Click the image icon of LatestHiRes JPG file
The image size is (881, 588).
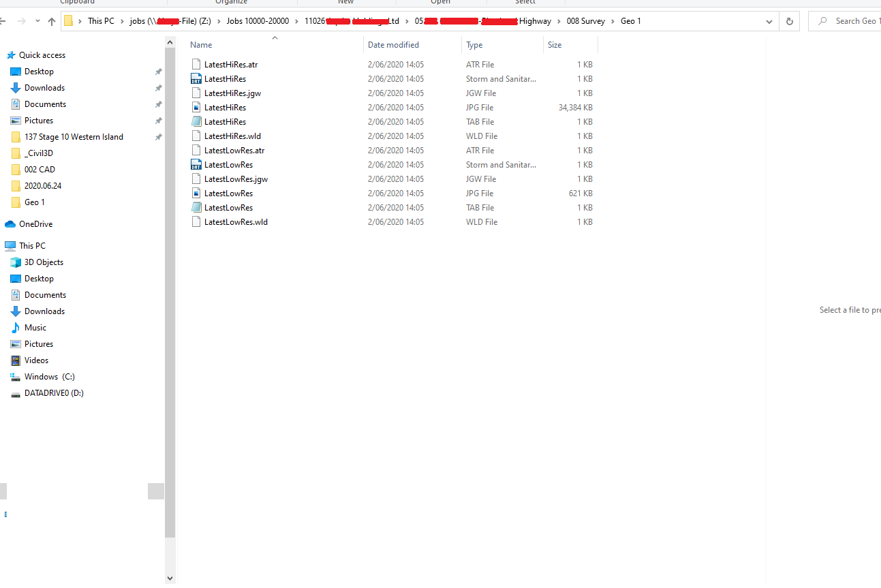coord(196,108)
